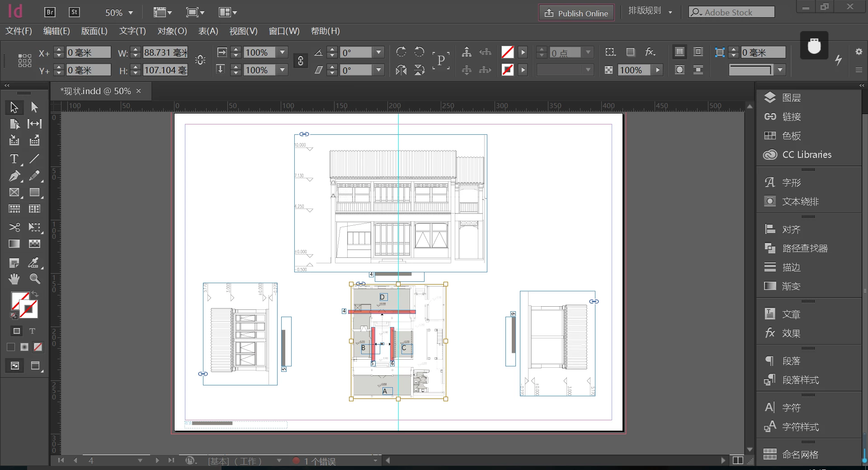Viewport: 868px width, 470px height.
Task: Toggle split layout view in status bar
Action: pos(738,460)
